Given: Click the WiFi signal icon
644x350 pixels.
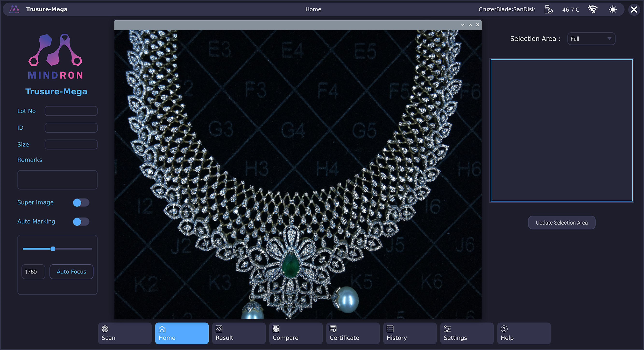Looking at the screenshot, I should [x=593, y=9].
